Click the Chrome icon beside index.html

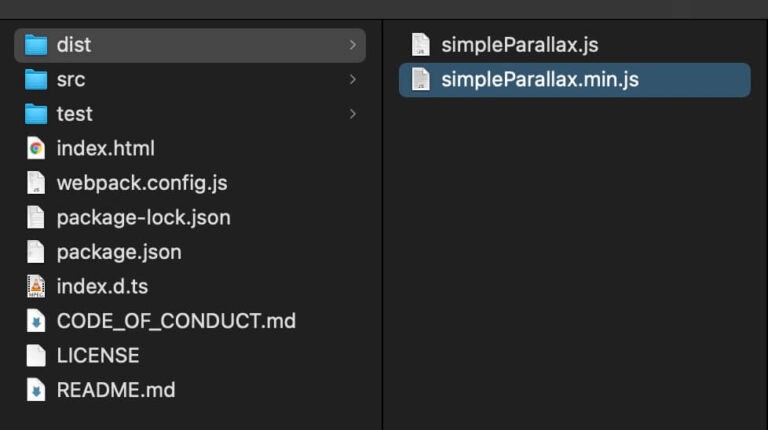pos(36,148)
